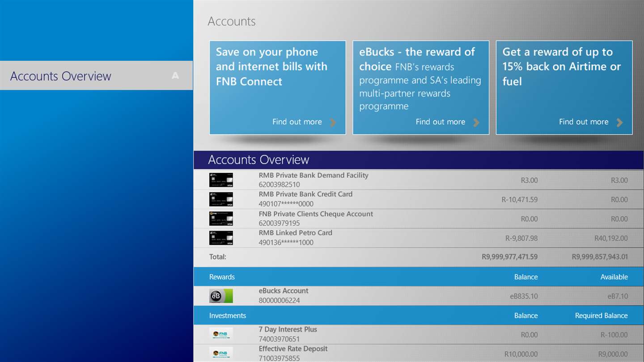The height and width of the screenshot is (362, 644).
Task: Click the Investments section header label
Action: [228, 316]
